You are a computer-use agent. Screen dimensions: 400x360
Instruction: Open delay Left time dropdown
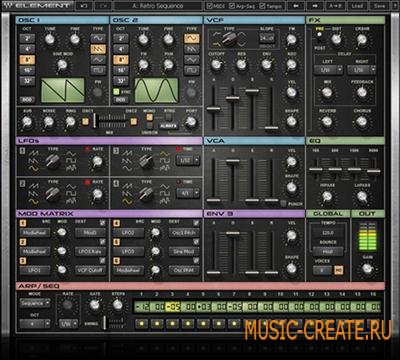coord(328,70)
